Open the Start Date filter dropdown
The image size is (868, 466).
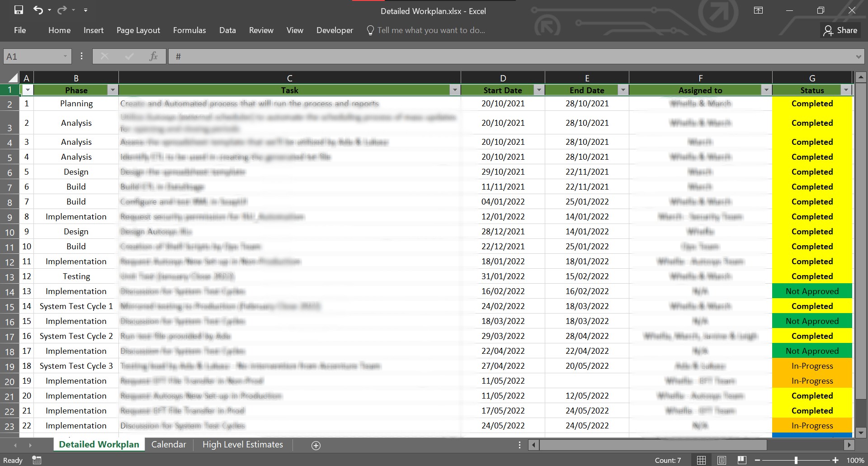tap(539, 90)
